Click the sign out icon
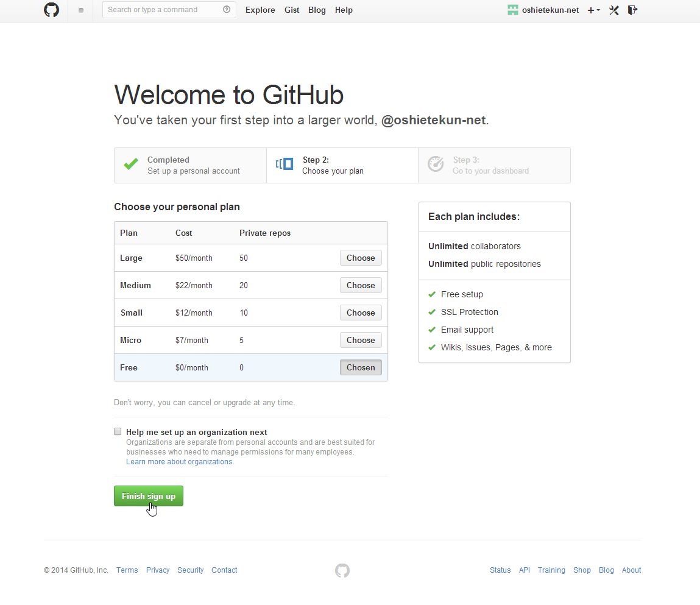This screenshot has width=700, height=605. click(x=632, y=10)
